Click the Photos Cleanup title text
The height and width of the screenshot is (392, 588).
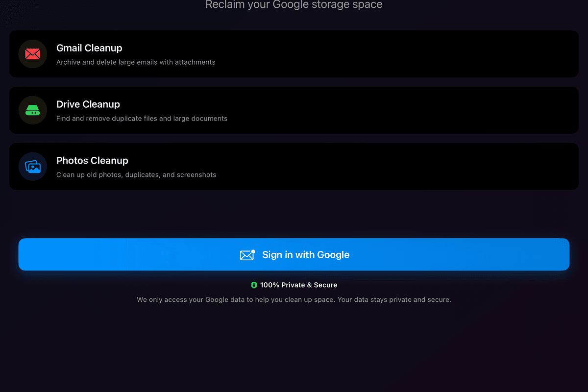(x=92, y=161)
